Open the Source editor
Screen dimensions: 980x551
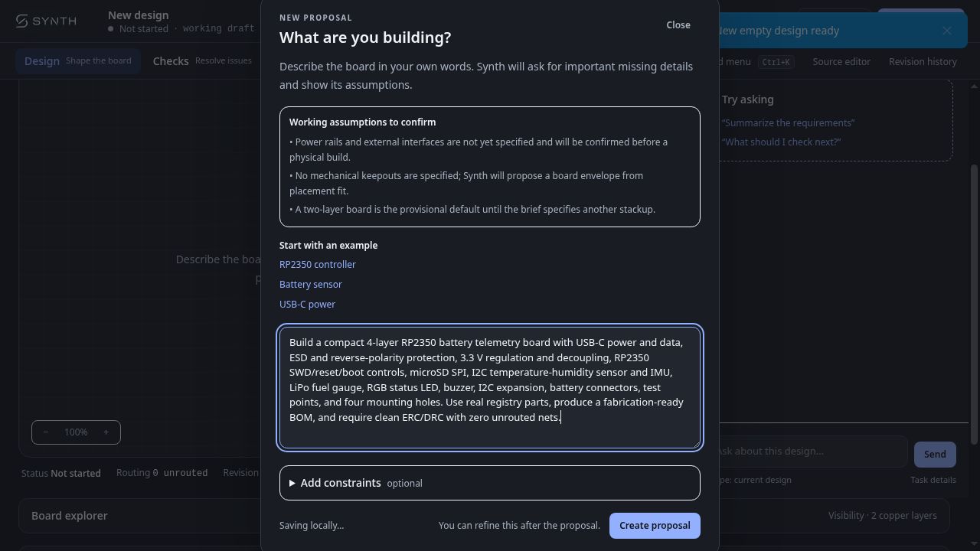[841, 61]
